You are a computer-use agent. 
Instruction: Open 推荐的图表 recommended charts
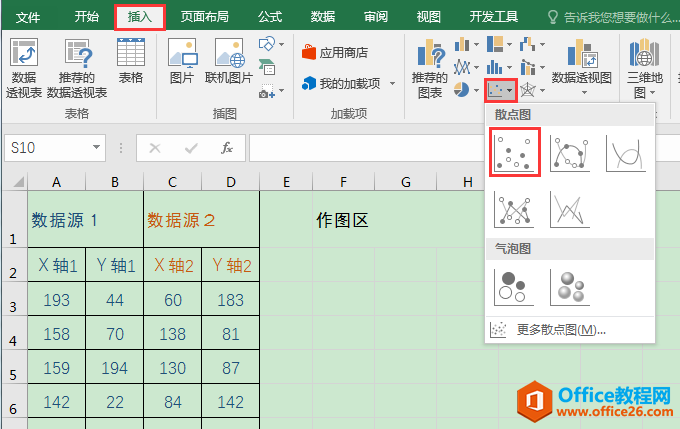click(x=429, y=68)
